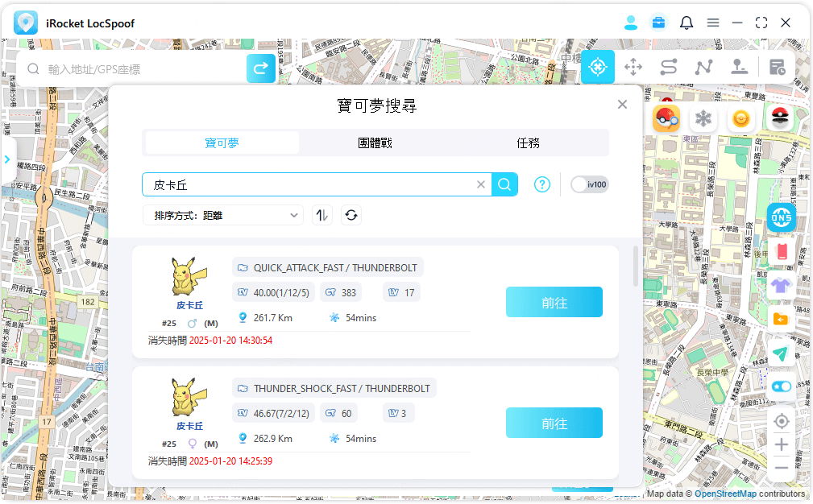Click the despawn time 2025-01-20 14:30:54
This screenshot has height=504, width=813.
pos(230,341)
